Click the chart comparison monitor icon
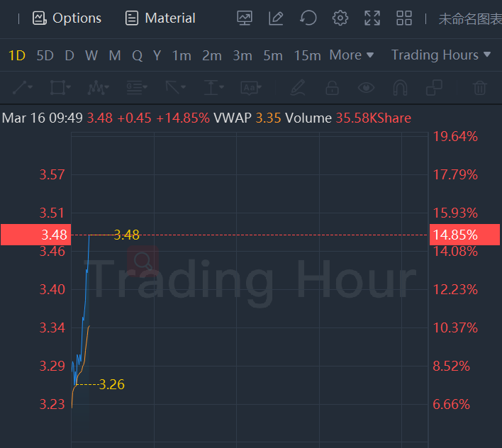Viewport: 502px width, 448px height. point(245,18)
